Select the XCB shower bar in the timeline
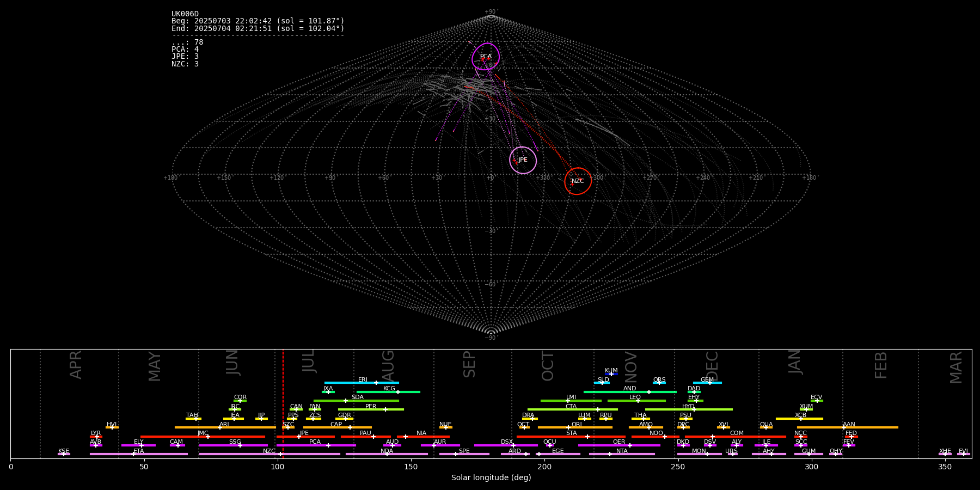Viewport: 980px width, 490px height. point(799,419)
